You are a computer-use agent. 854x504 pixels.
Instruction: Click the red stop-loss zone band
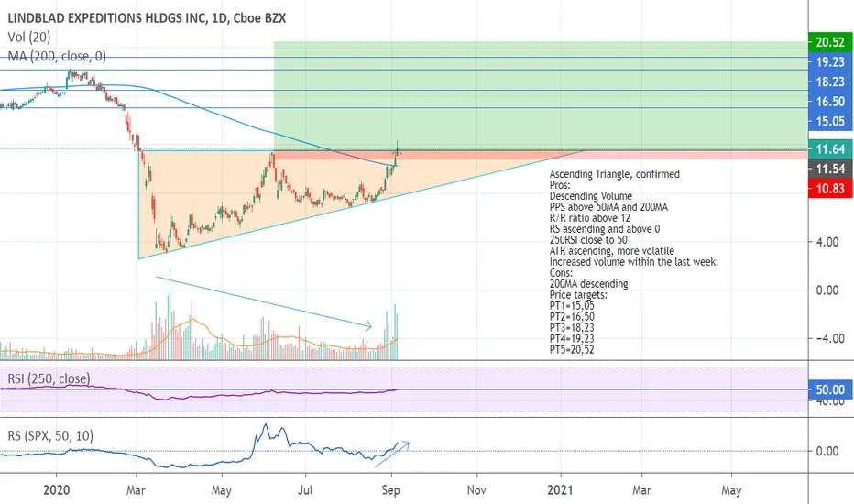(x=541, y=155)
